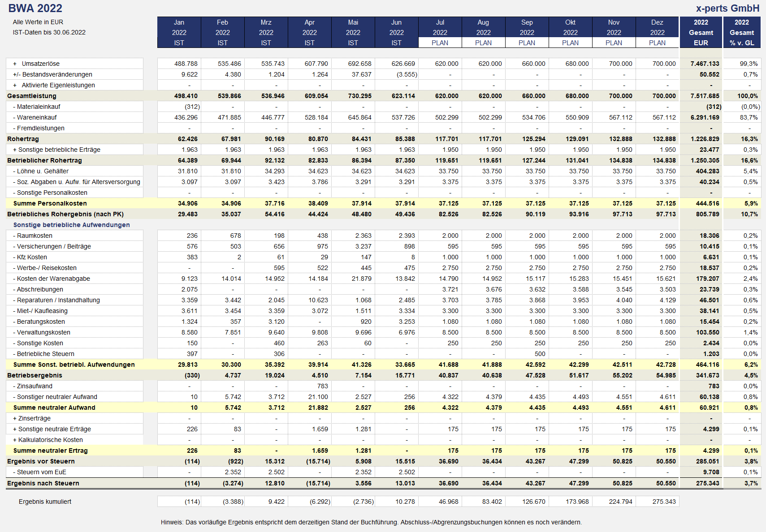Image resolution: width=766 pixels, height=532 pixels.
Task: Select the Mrz 2022 IST column header
Action: [266, 32]
